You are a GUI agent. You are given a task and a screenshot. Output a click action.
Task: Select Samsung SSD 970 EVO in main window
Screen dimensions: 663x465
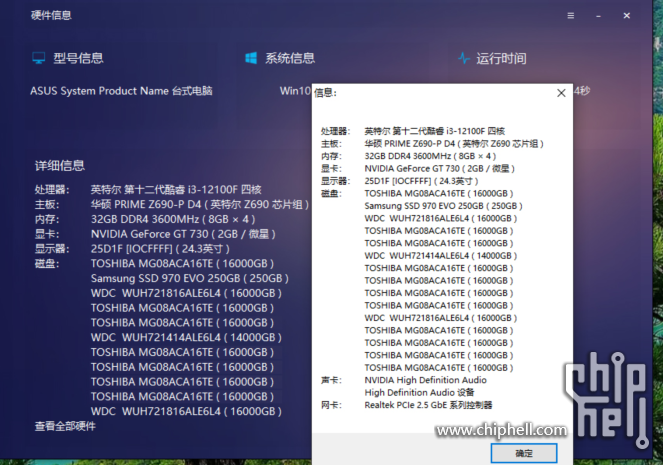point(190,279)
